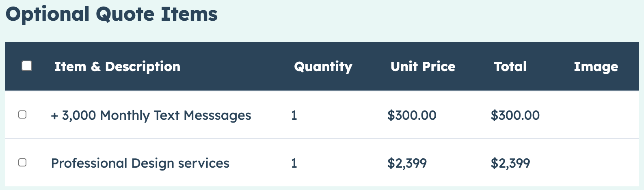Click the quantity for Professional Design services
The height and width of the screenshot is (190, 644).
[294, 163]
